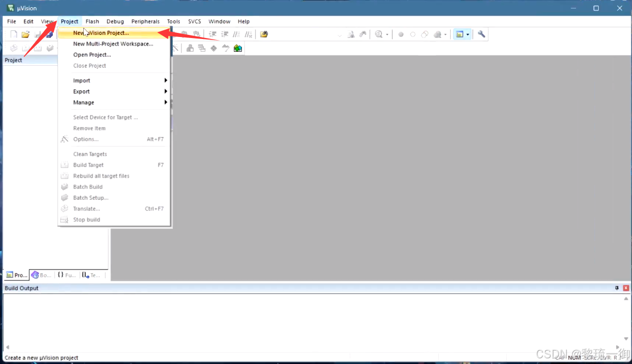Open the Tools menu
This screenshot has width=632, height=364.
(174, 22)
